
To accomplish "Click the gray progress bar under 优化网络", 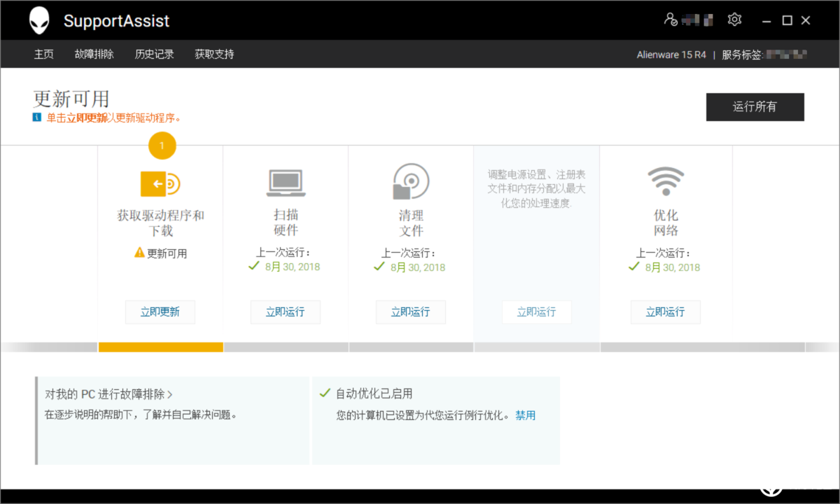I will 703,346.
